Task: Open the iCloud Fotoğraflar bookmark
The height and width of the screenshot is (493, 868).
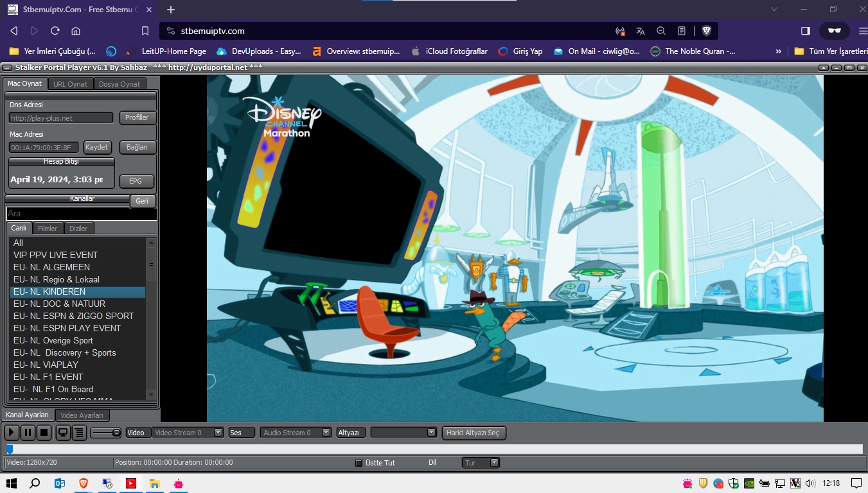Action: [449, 51]
